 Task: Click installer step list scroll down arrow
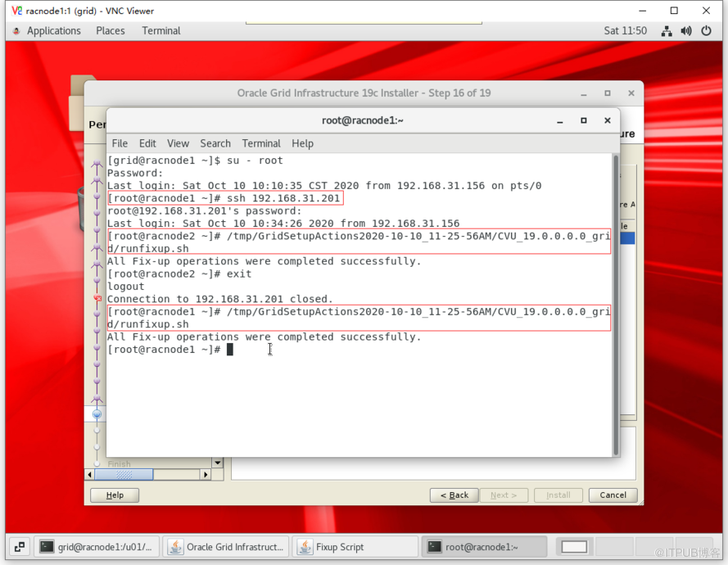218,463
